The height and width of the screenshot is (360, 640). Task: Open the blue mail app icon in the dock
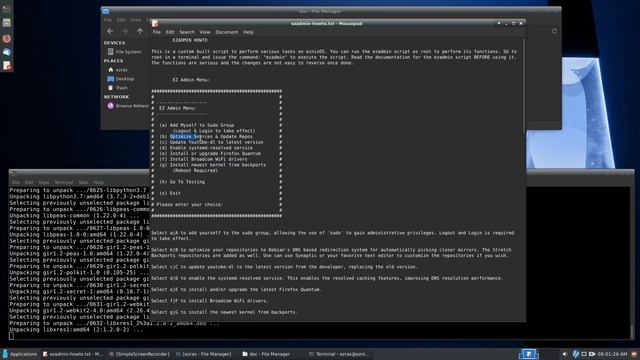click(x=7, y=52)
